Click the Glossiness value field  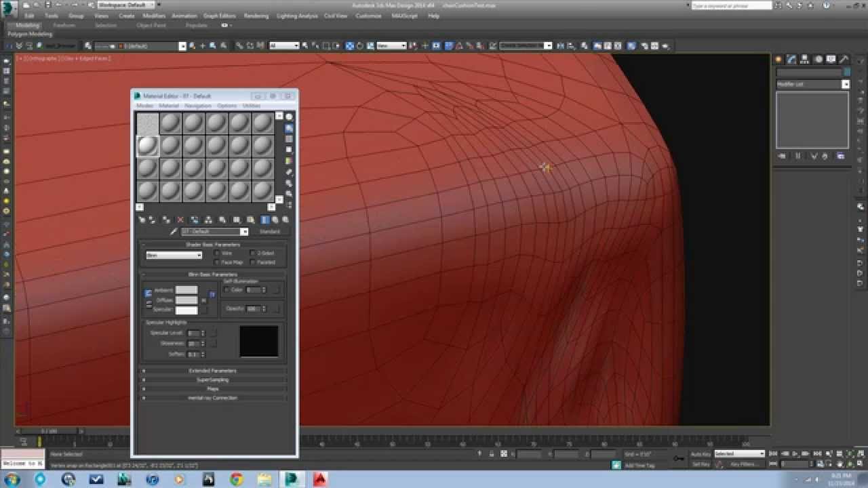(x=193, y=344)
